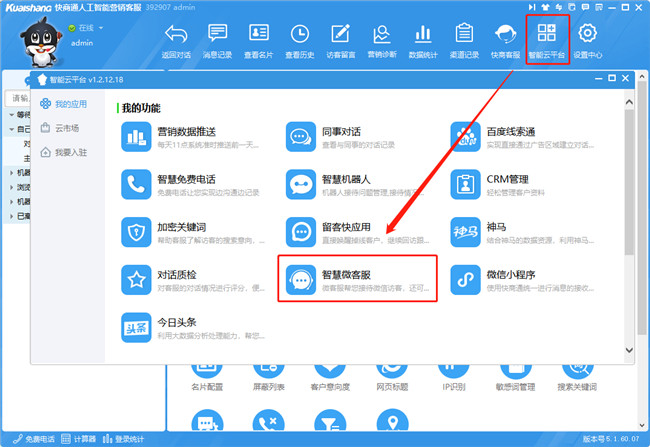Click 智能云平台 in the top toolbar
Image resolution: width=650 pixels, height=447 pixels.
[546, 40]
